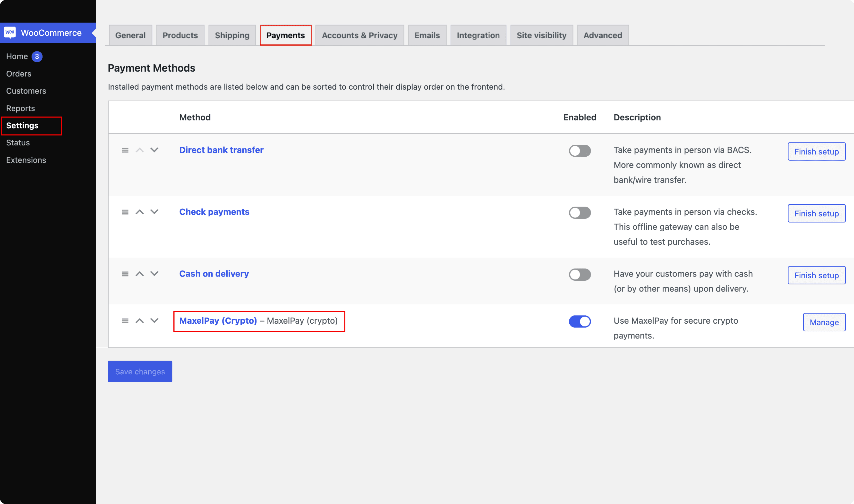Switch to the Emails tab

click(x=427, y=35)
